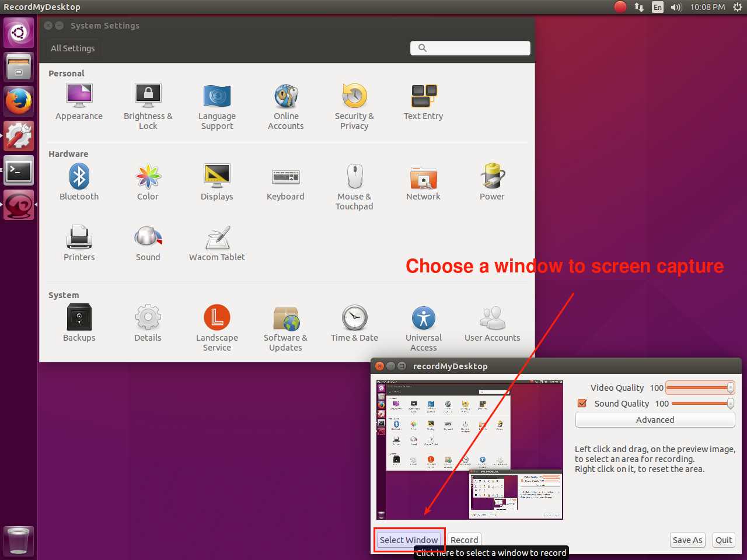Viewport: 747px width, 560px height.
Task: Click Save As button
Action: [x=687, y=540]
